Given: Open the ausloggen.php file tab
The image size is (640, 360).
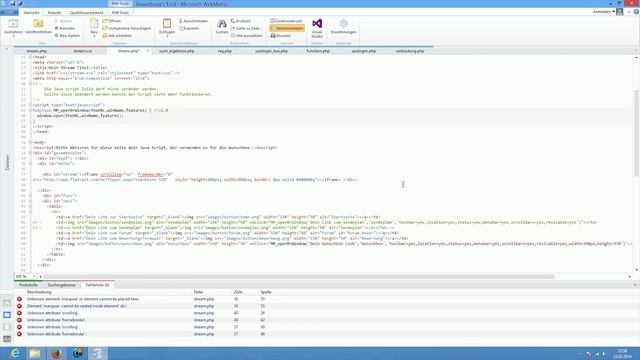Looking at the screenshot, I should click(364, 51).
